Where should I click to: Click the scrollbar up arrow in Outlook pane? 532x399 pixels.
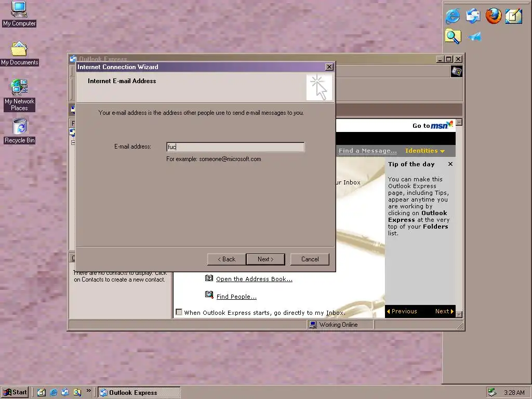click(459, 122)
